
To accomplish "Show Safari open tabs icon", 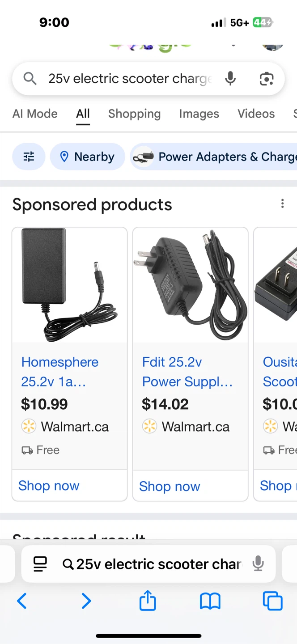I will click(x=272, y=601).
